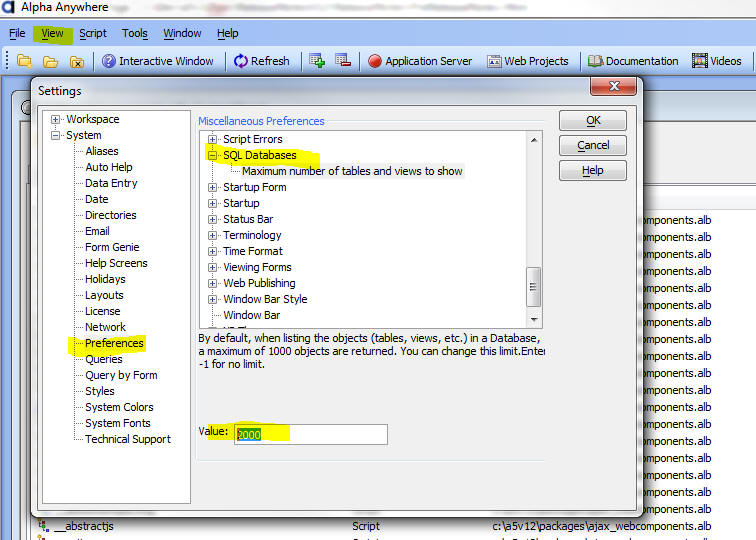Select Help Screens settings
756x540 pixels.
coord(116,263)
